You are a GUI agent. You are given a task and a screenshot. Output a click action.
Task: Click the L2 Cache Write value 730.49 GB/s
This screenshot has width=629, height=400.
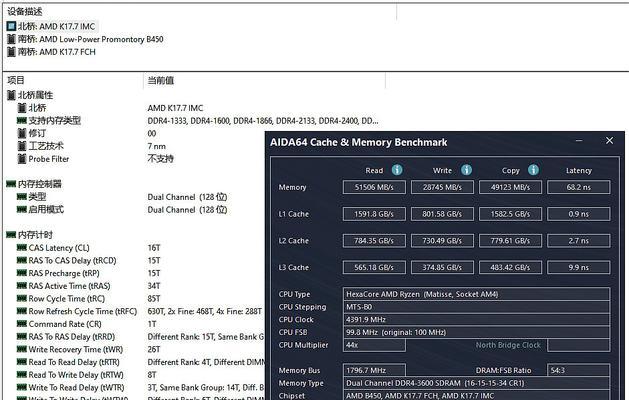click(442, 241)
